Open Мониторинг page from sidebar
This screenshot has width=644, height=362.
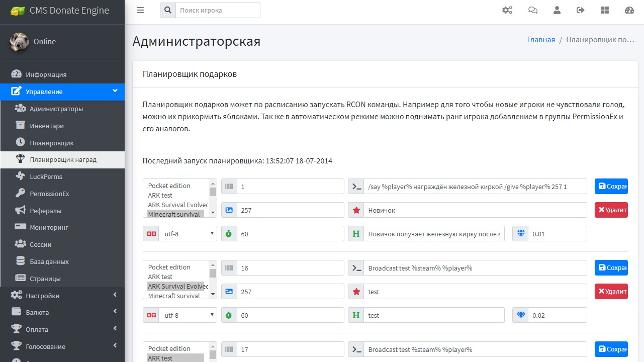(49, 227)
